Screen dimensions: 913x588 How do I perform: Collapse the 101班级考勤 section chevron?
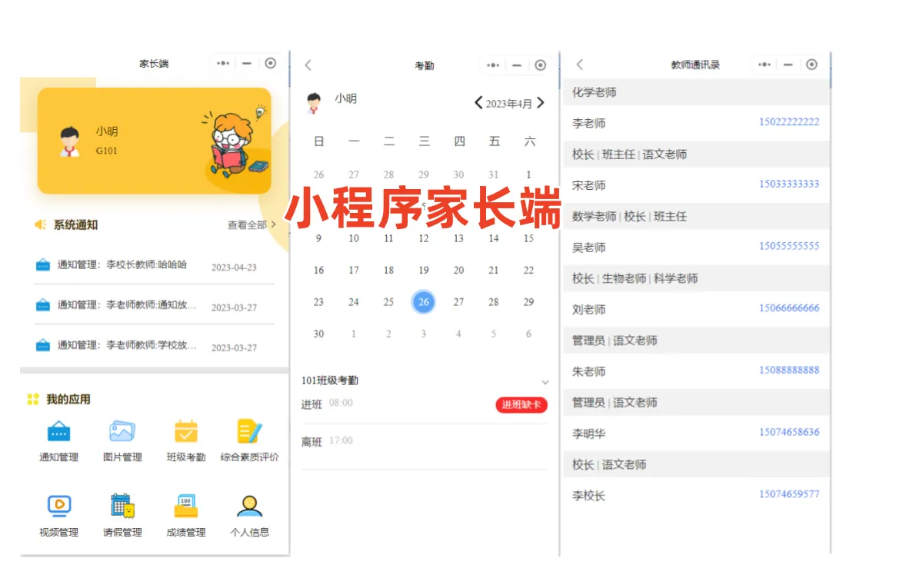point(546,382)
